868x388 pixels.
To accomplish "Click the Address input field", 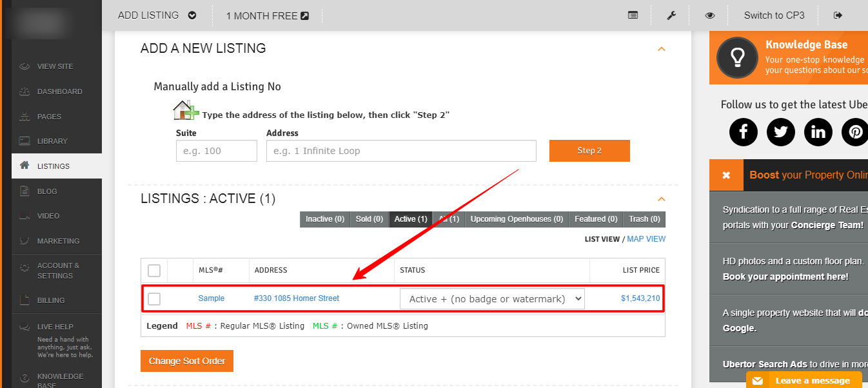I will [400, 151].
